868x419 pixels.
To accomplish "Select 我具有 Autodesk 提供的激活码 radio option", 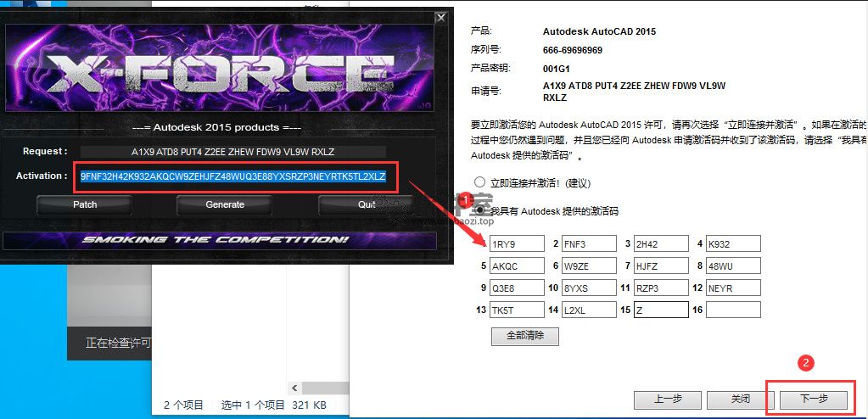I will coord(479,211).
